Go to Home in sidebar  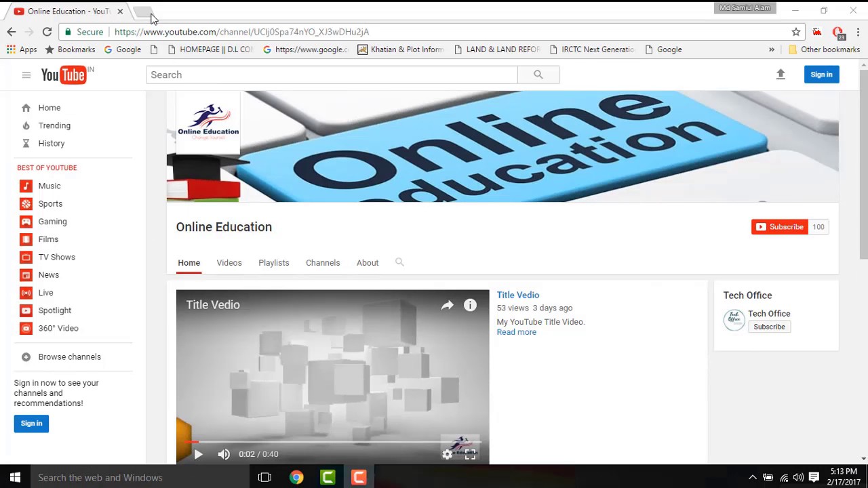[x=49, y=108]
